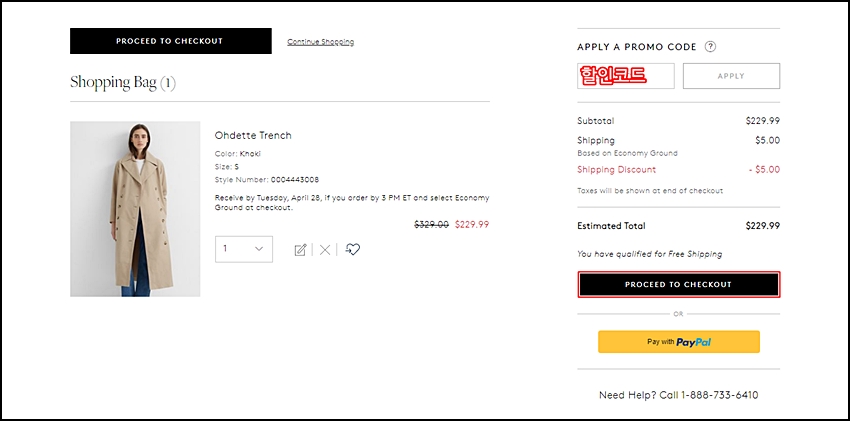Viewport: 850px width, 421px height.
Task: Call the help number 1-888-733-6410
Action: click(x=719, y=395)
